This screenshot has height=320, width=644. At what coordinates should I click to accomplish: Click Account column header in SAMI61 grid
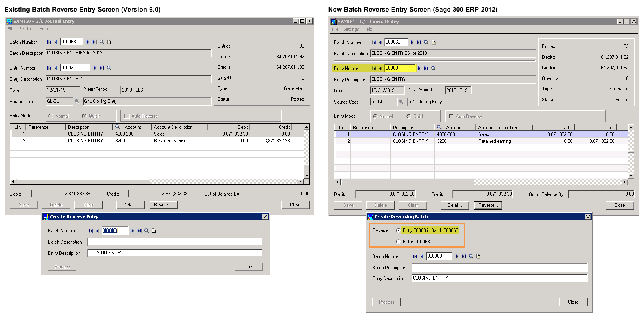[x=455, y=128]
